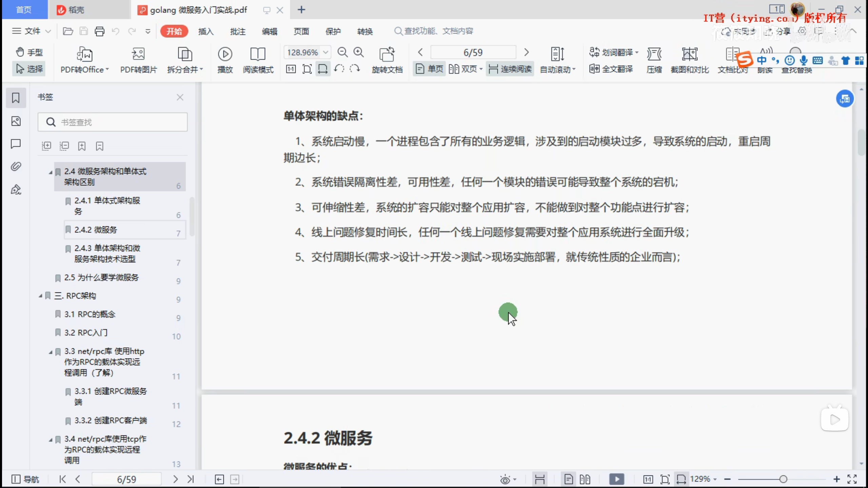
Task: Fit page to window in toolbar
Action: click(x=307, y=69)
